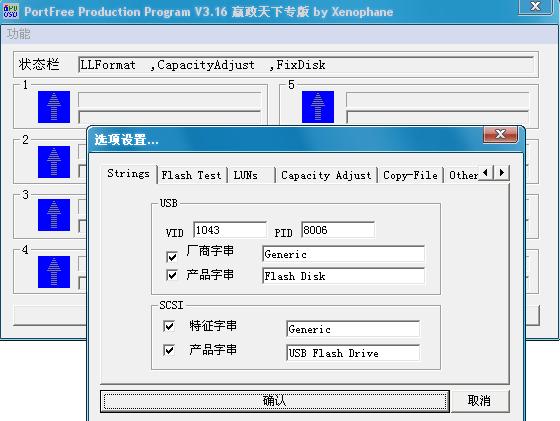Image resolution: width=560 pixels, height=421 pixels.
Task: Close the 选项设置 dialog
Action: click(x=500, y=135)
